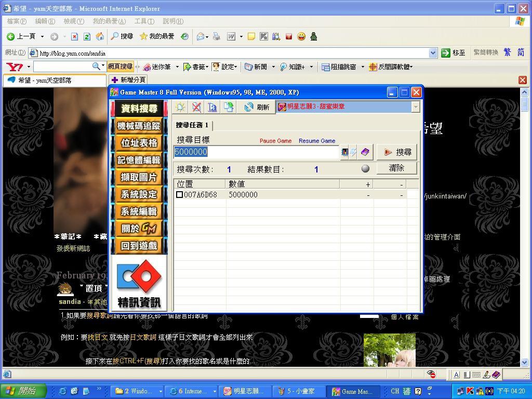Open the 檢視 View menu in Internet Explorer

point(74,21)
